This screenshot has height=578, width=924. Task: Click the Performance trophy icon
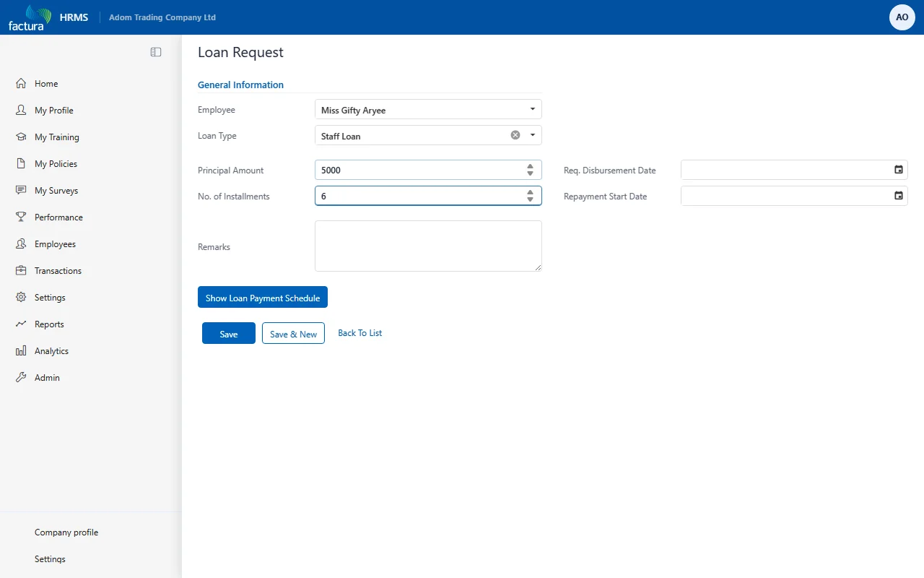[21, 217]
